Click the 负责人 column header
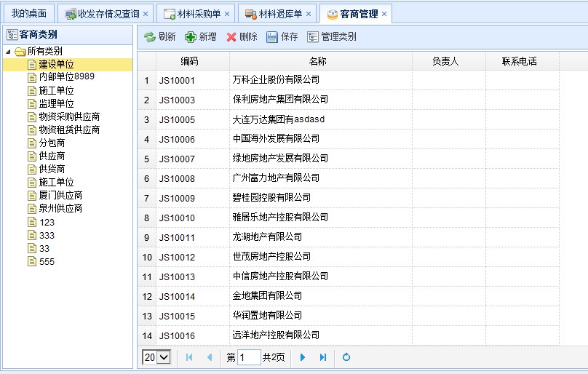Viewport: 588px width, 374px height. pyautogui.click(x=449, y=61)
